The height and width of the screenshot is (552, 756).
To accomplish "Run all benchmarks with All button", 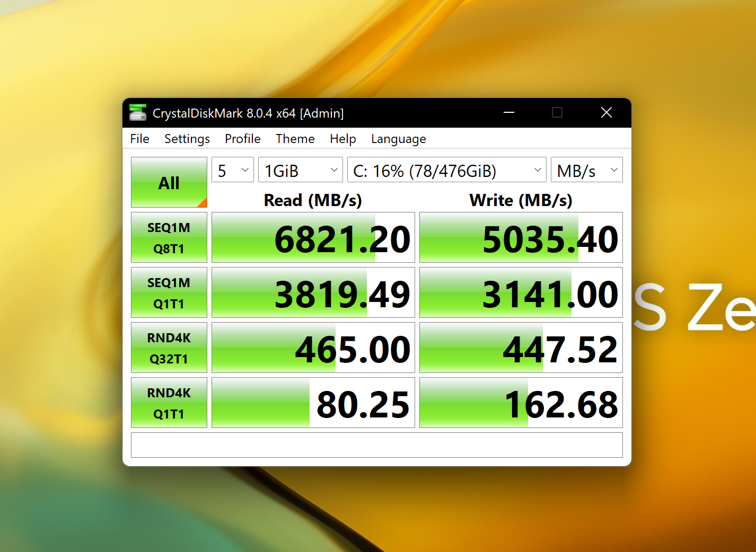I will (x=169, y=182).
